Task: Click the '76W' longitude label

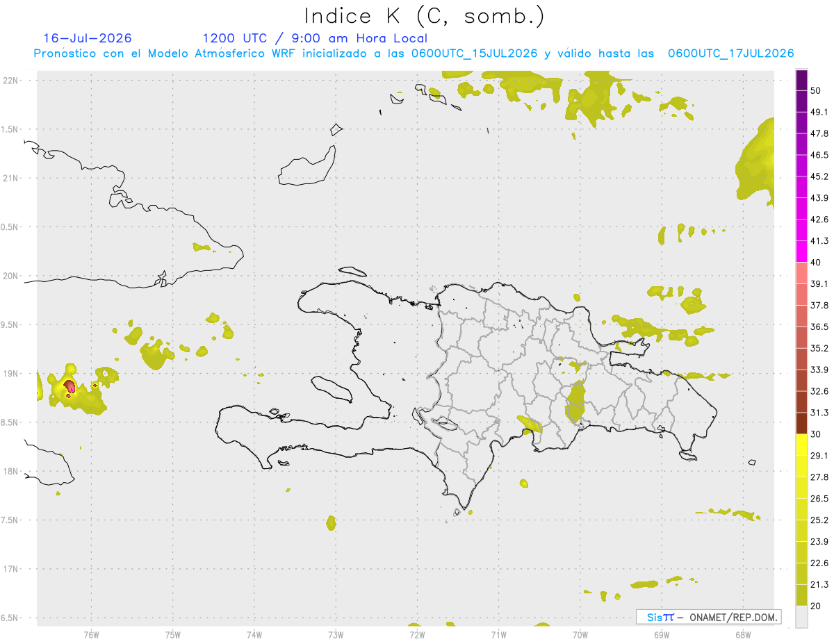Action: (x=91, y=634)
